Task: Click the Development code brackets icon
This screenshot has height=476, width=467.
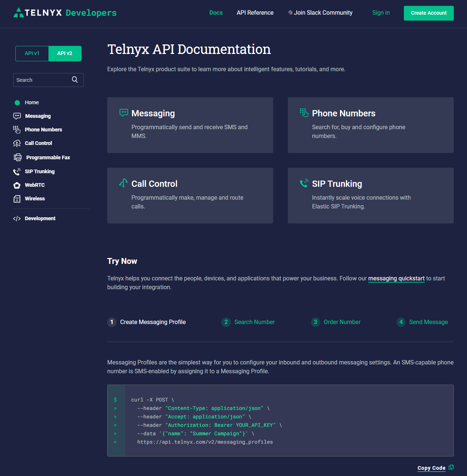Action: (x=17, y=219)
